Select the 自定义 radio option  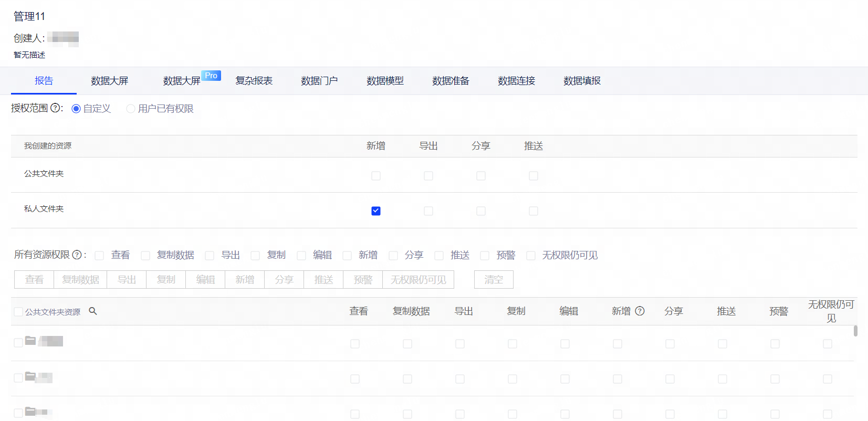click(76, 109)
